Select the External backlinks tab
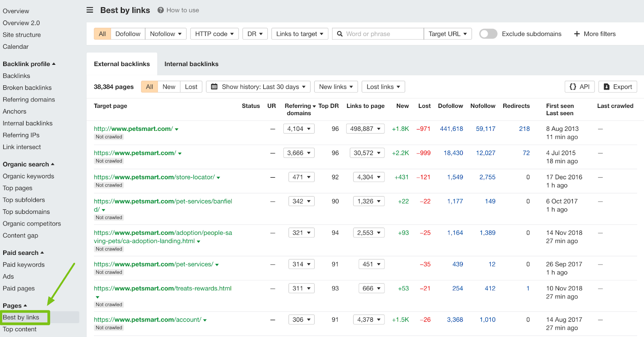Image resolution: width=644 pixels, height=337 pixels. [122, 64]
